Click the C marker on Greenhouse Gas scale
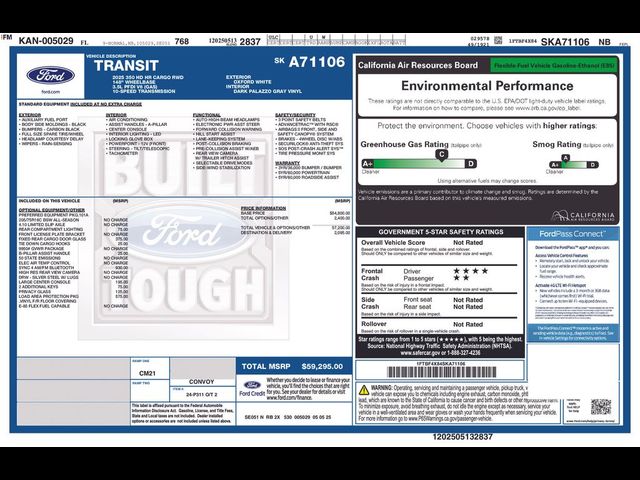 click(x=441, y=155)
